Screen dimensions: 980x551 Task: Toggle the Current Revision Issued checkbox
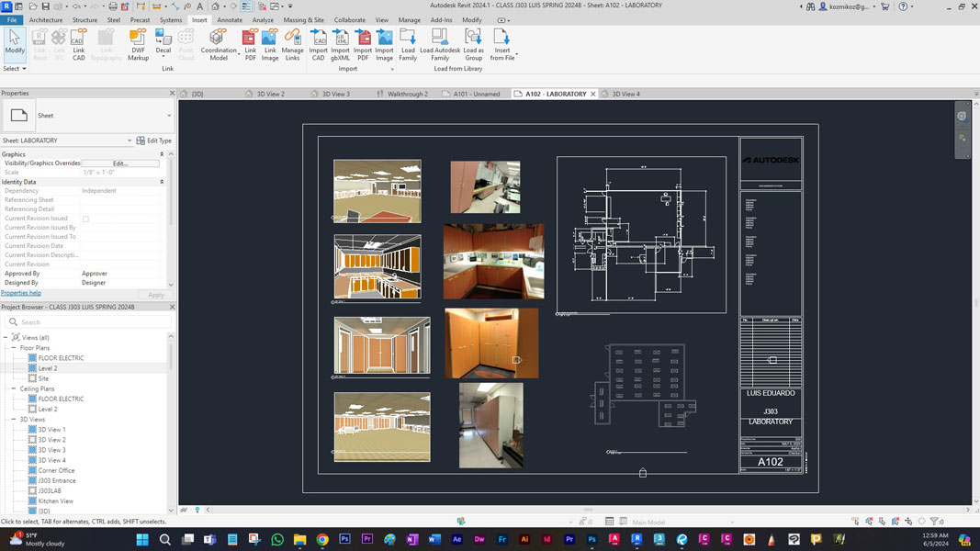[85, 219]
